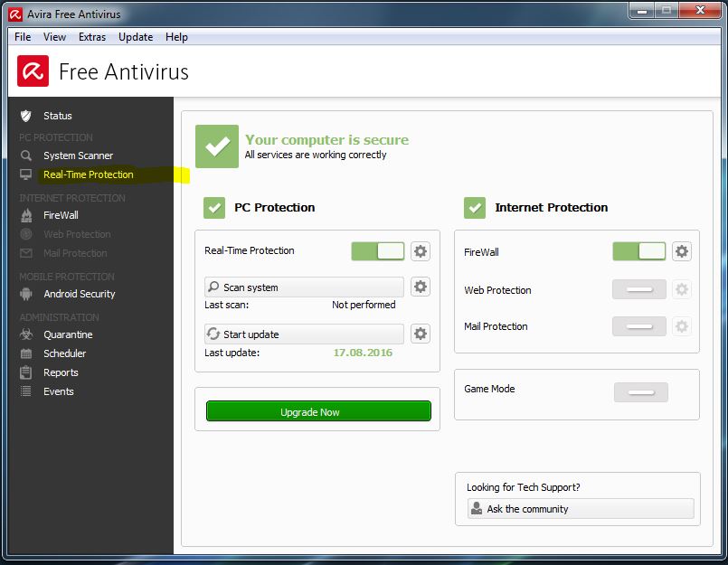Select the FireWall icon under Internet Protection
The image size is (728, 565).
tap(27, 215)
